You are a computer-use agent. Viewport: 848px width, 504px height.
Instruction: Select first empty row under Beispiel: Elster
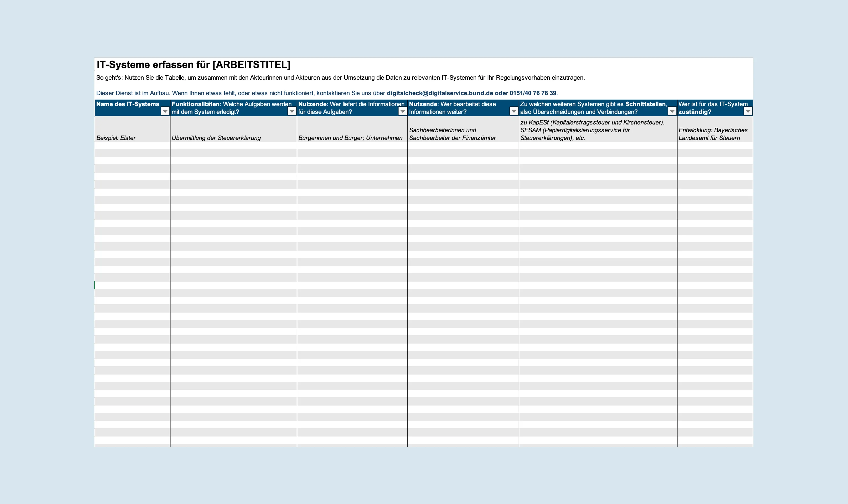pos(133,145)
